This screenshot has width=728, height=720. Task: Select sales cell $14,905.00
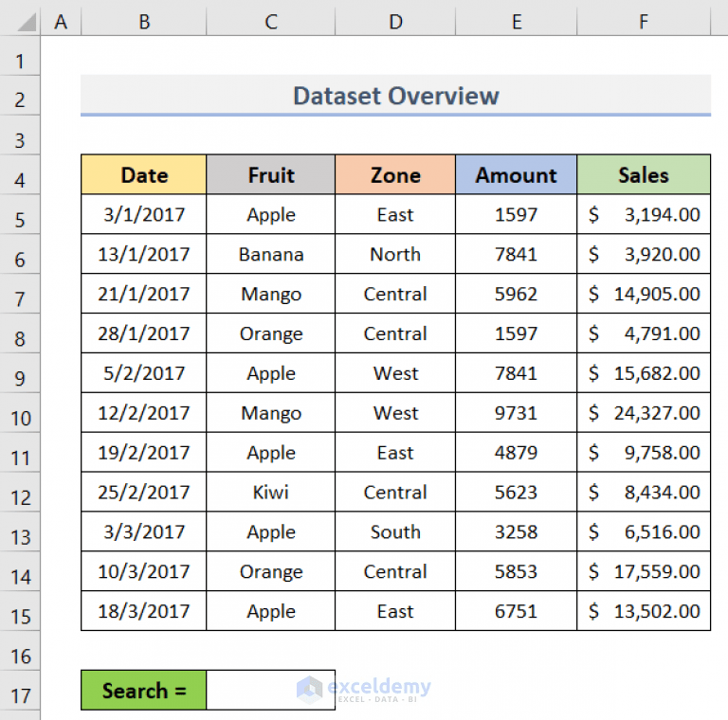644,293
